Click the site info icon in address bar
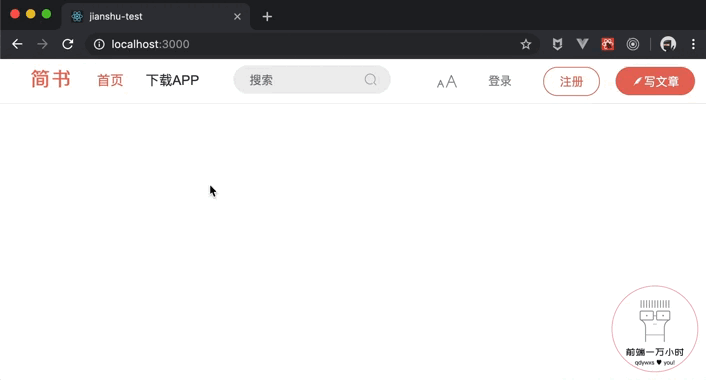The image size is (706, 380). [x=99, y=44]
